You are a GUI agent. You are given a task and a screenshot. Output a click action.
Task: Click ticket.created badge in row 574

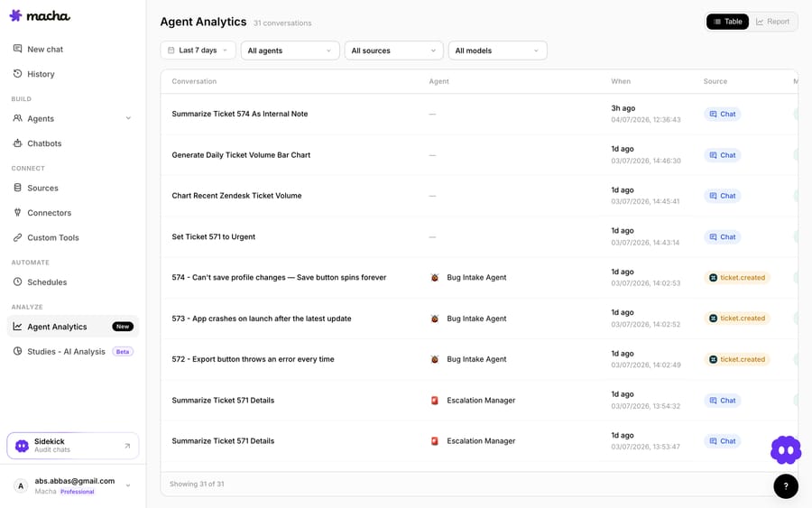(x=737, y=278)
